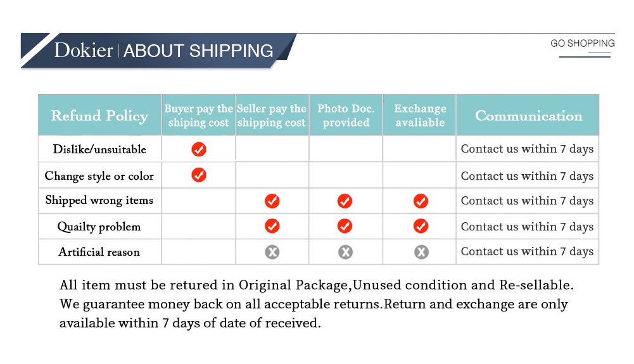Viewport: 634px width, 364px height.
Task: Click gray X under Seller pay, Artificial reason
Action: (x=272, y=252)
